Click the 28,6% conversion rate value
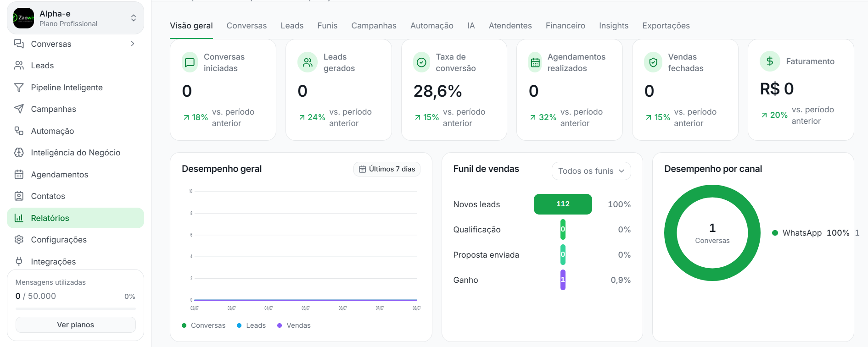The height and width of the screenshot is (347, 868). pos(437,91)
